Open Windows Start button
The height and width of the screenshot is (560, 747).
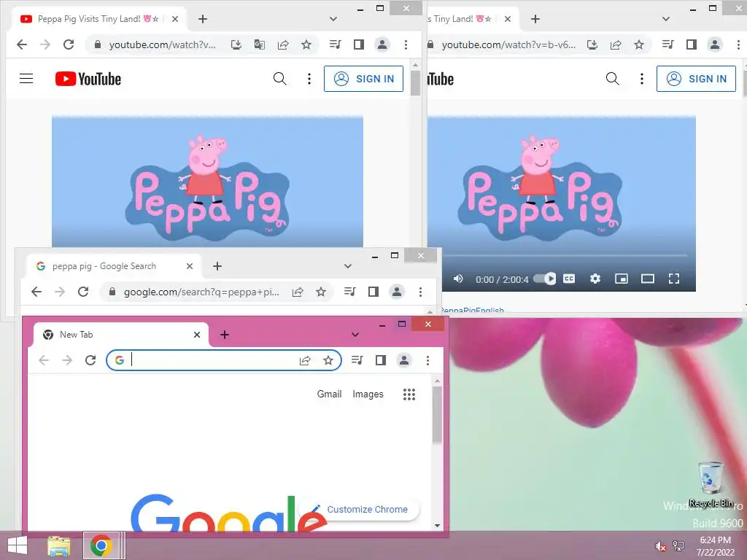click(18, 545)
